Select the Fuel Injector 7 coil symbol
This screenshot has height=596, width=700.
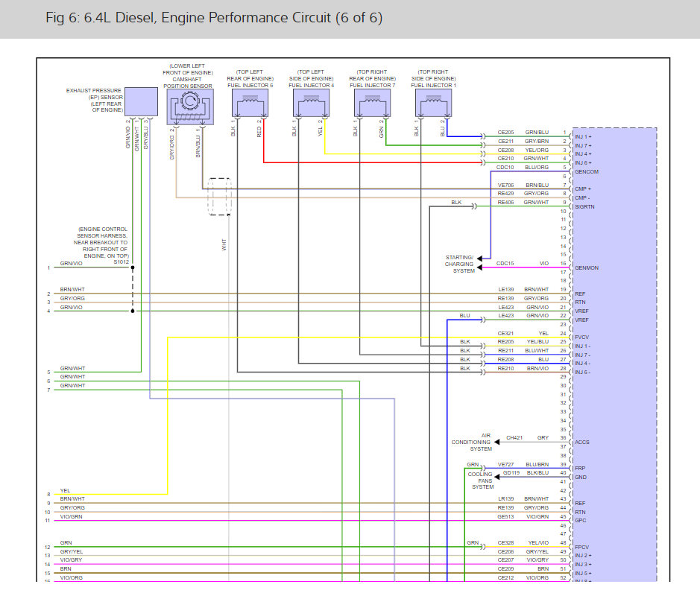coord(372,103)
